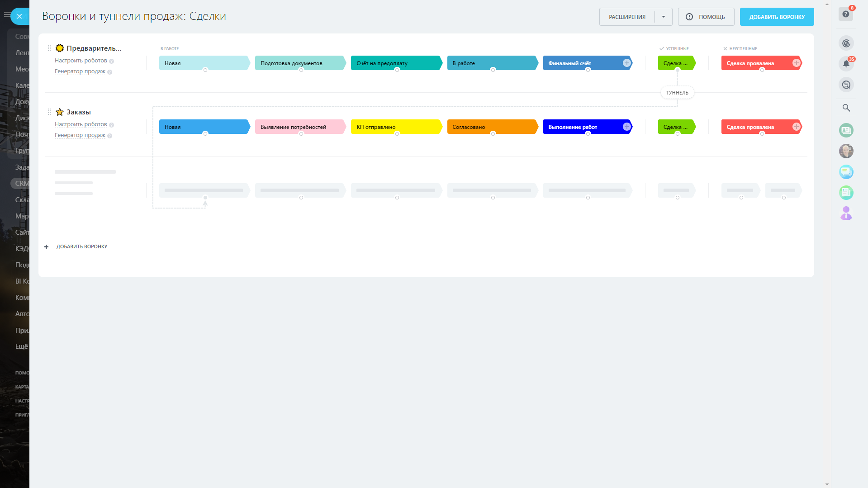Screen dimensions: 868x488
Task: Select the yellow КП отправлено stage
Action: point(396,127)
